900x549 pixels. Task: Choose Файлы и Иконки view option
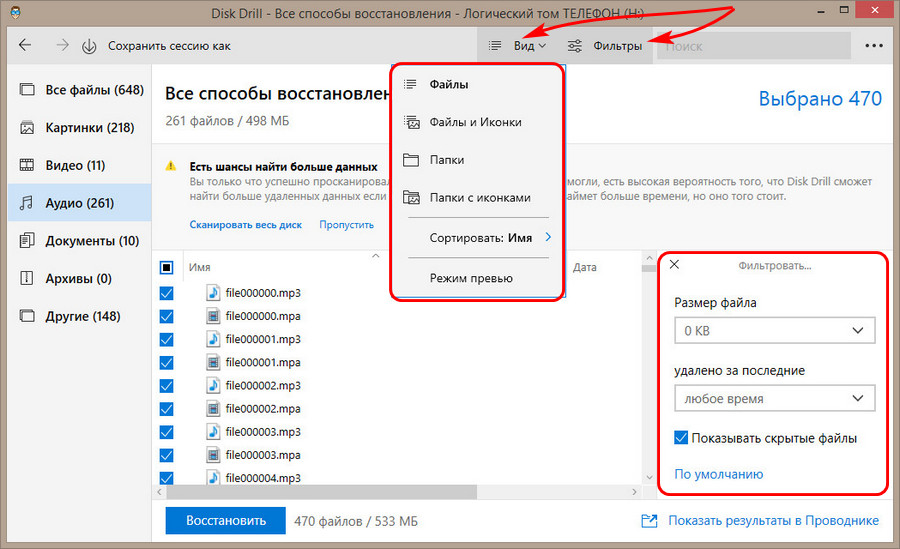click(478, 122)
